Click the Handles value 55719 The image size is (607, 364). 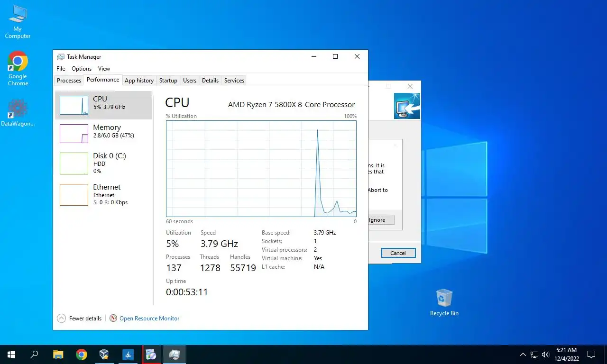(243, 268)
